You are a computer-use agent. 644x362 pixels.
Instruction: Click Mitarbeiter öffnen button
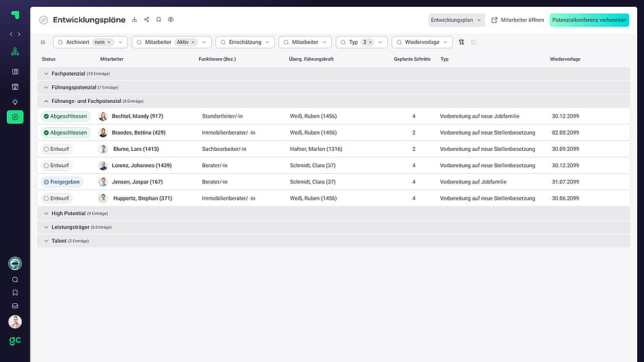[517, 20]
